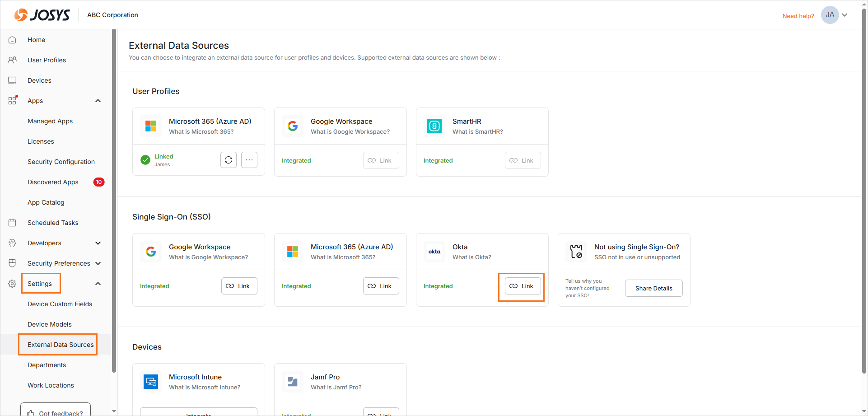Click the Got feedback? button

(56, 409)
